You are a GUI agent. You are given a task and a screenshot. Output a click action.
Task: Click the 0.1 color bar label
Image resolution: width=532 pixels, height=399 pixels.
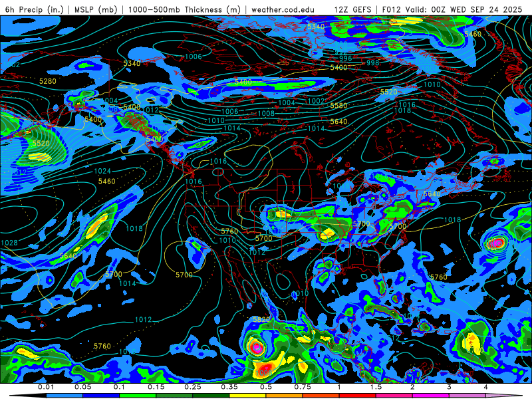[120, 387]
